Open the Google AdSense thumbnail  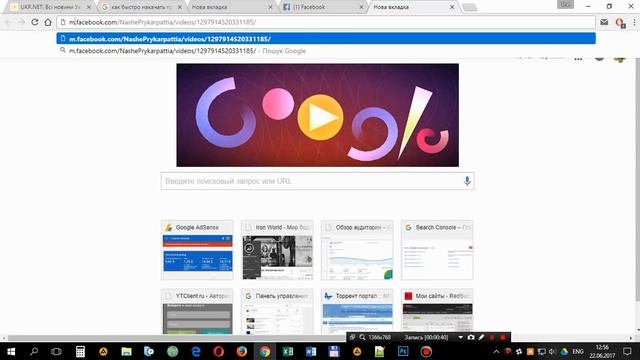(x=197, y=250)
